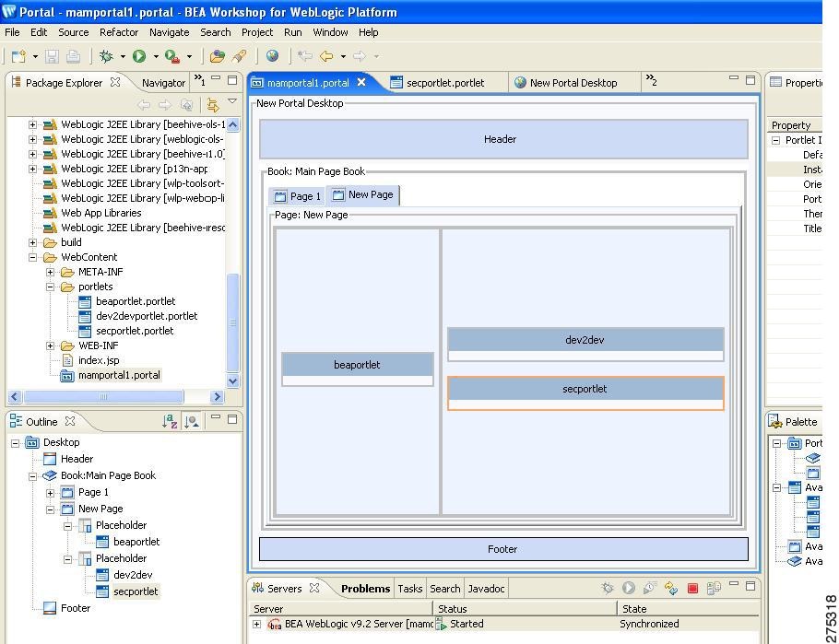Expand the BEA WebLogic v9.2 Server row
This screenshot has width=839, height=644.
(257, 624)
